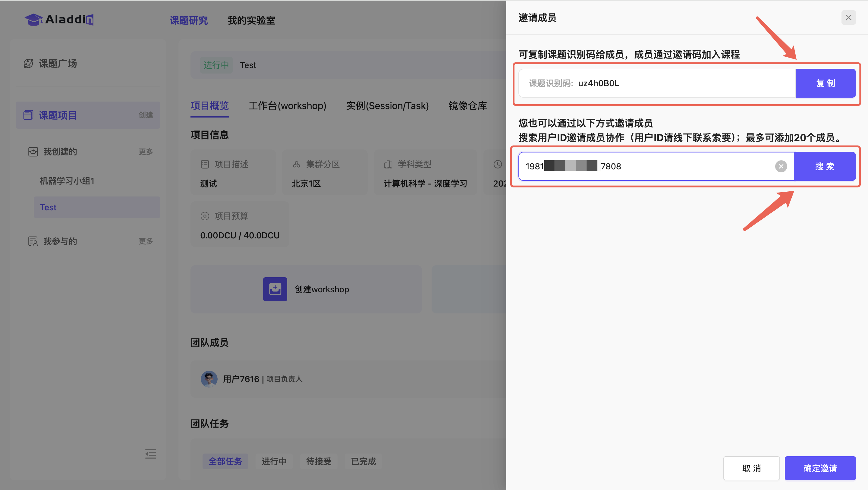Expand 更多 next to 我创建的
This screenshot has height=490, width=868.
(146, 152)
